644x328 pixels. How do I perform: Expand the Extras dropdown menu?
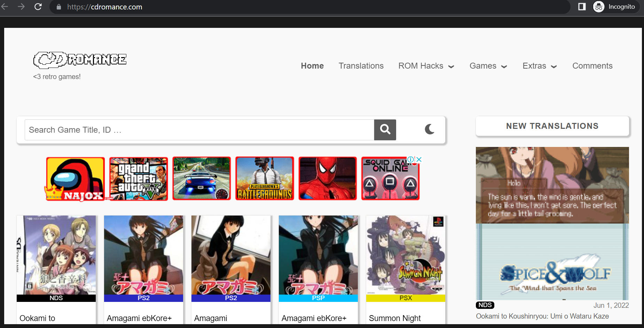539,66
